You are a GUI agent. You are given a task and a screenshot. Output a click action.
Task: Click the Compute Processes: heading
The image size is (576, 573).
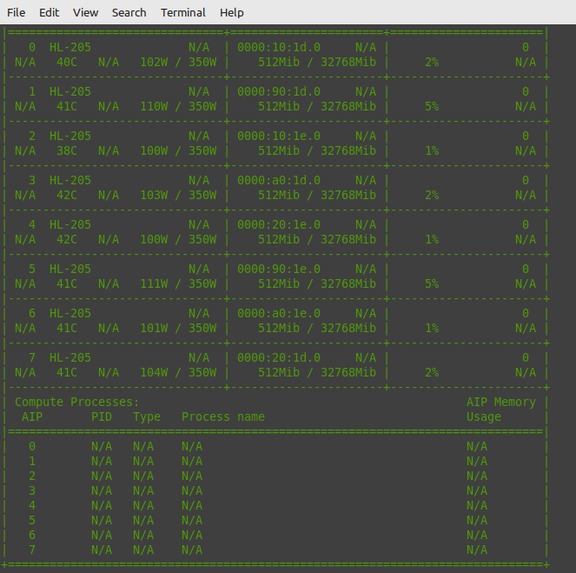77,402
